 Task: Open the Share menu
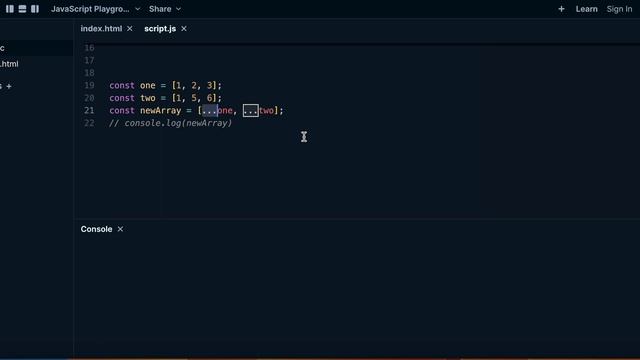(x=165, y=9)
